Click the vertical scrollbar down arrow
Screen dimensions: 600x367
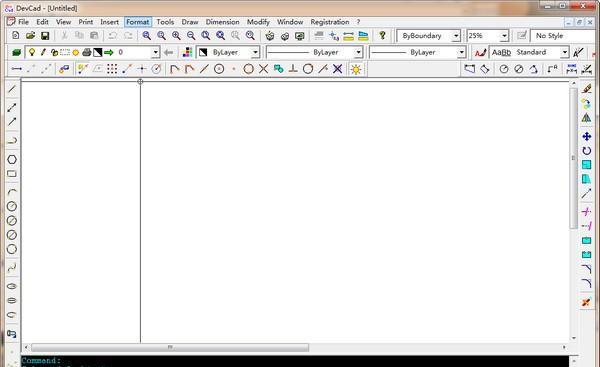pos(574,338)
